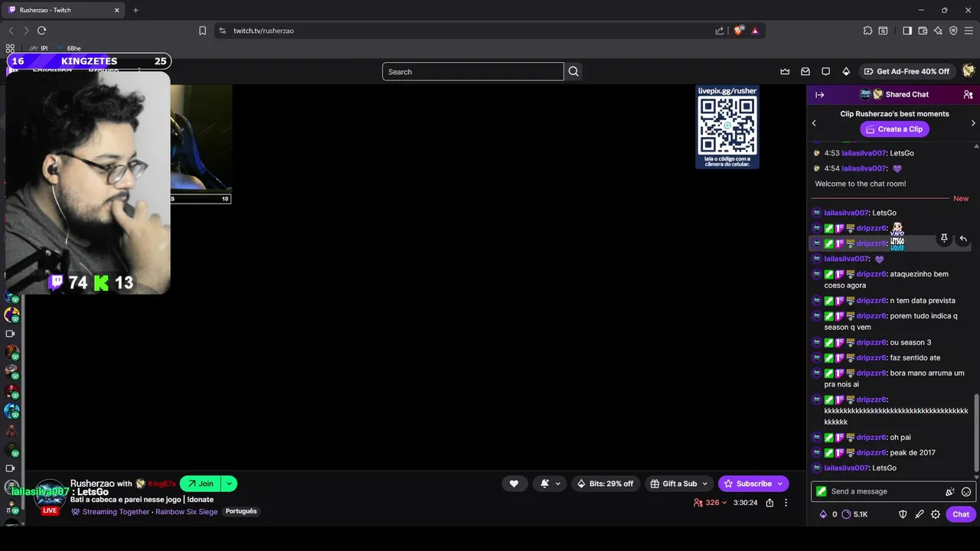Open share page icon in address bar
The height and width of the screenshot is (551, 980).
click(x=720, y=31)
